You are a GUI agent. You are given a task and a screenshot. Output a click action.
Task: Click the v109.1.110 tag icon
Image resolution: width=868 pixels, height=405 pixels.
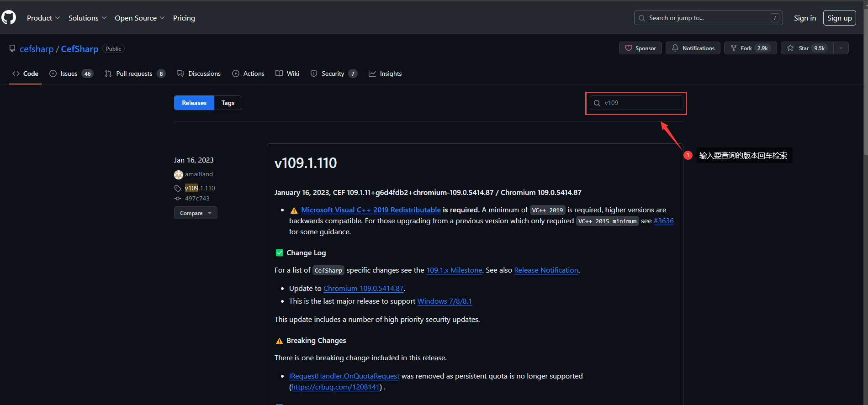coord(178,189)
